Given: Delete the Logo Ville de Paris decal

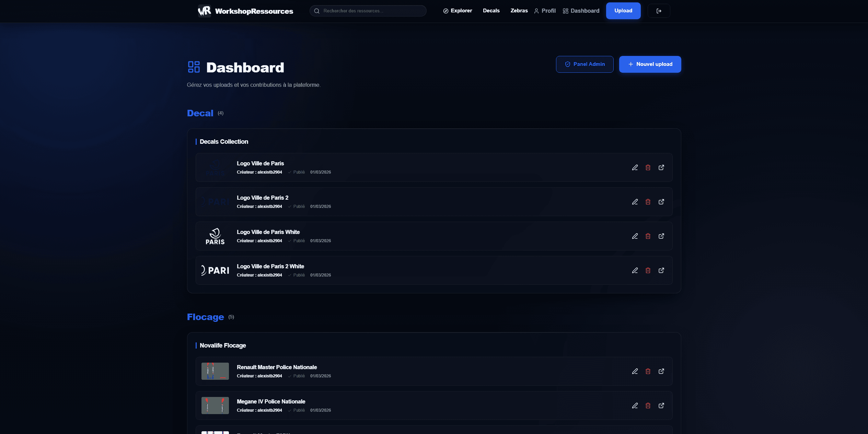Looking at the screenshot, I should tap(648, 167).
